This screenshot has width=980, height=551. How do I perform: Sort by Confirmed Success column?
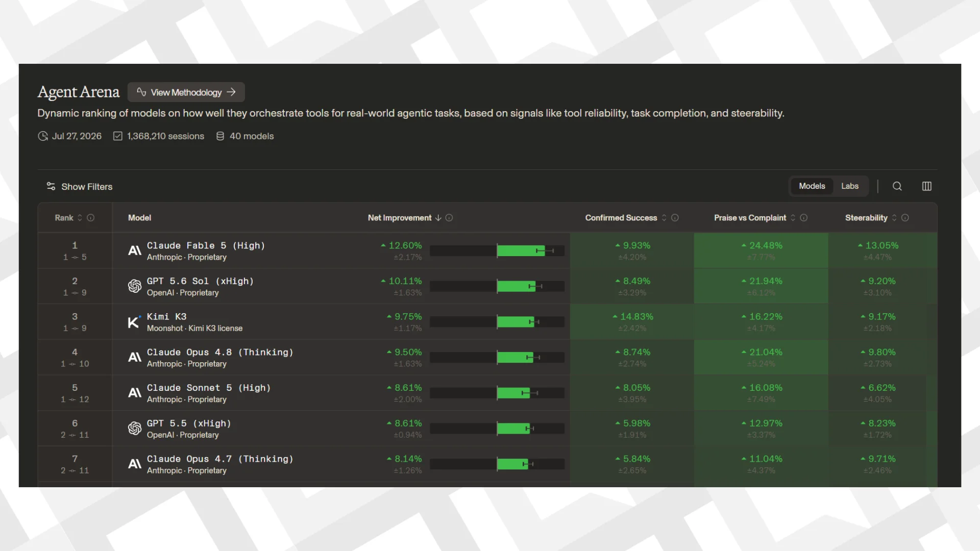pyautogui.click(x=664, y=218)
